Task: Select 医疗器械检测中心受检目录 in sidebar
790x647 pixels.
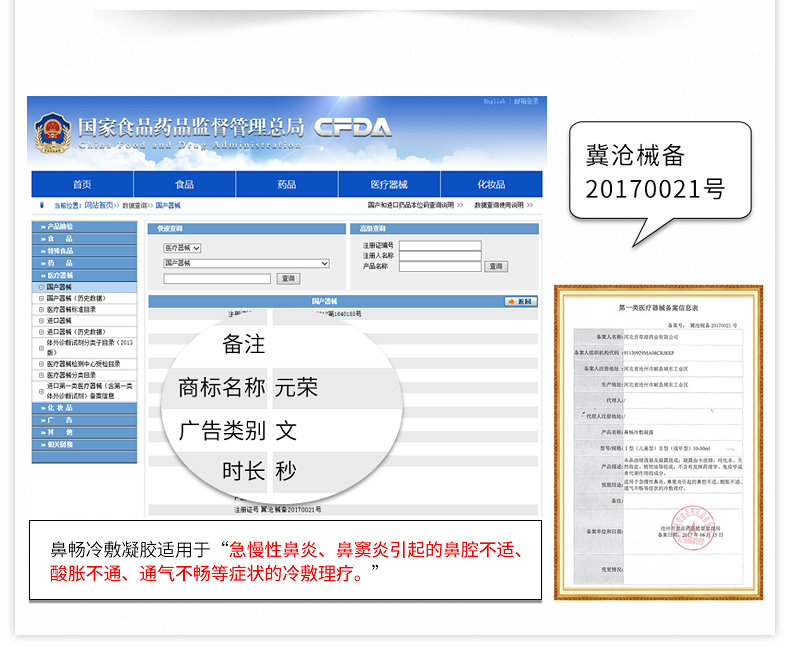Action: point(84,364)
